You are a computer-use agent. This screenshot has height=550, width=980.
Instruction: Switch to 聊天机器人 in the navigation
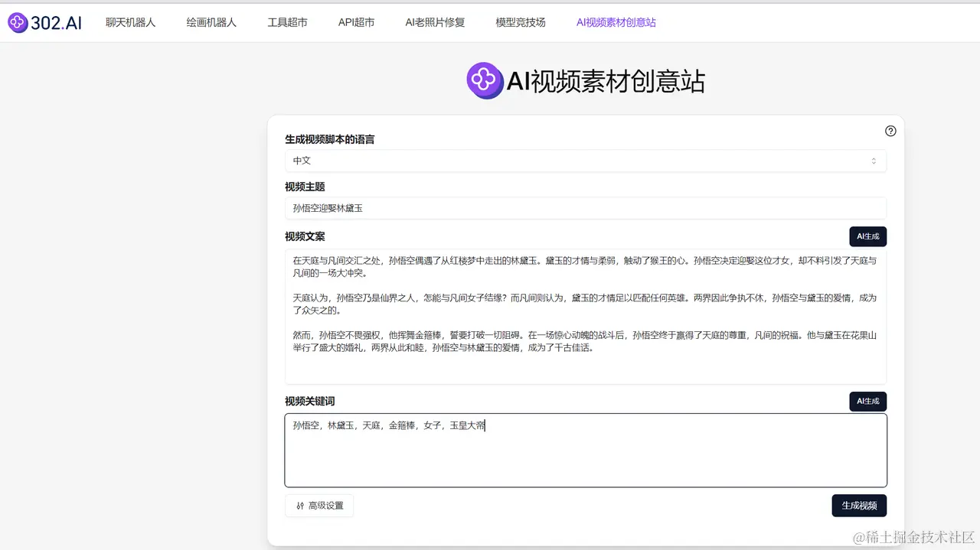(130, 22)
